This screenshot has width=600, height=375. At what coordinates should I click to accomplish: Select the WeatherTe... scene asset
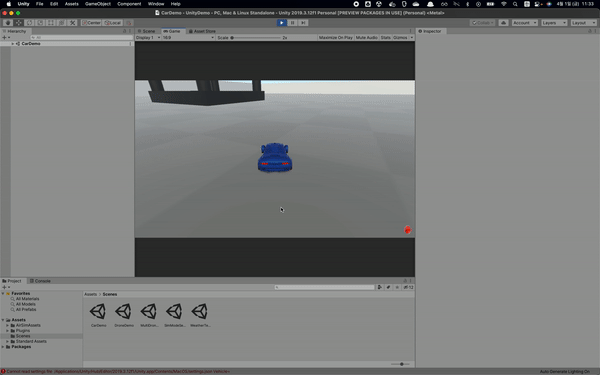click(200, 315)
